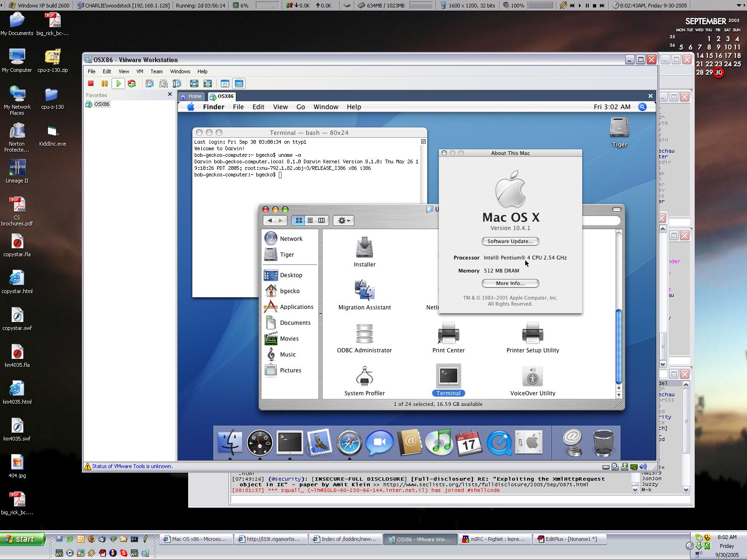747x560 pixels.
Task: Switch Finder to column view
Action: click(x=322, y=220)
